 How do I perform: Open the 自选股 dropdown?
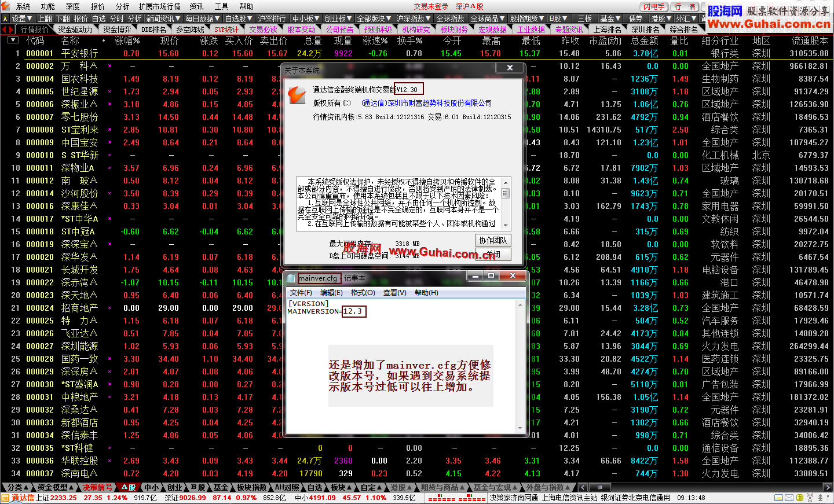coord(239,19)
